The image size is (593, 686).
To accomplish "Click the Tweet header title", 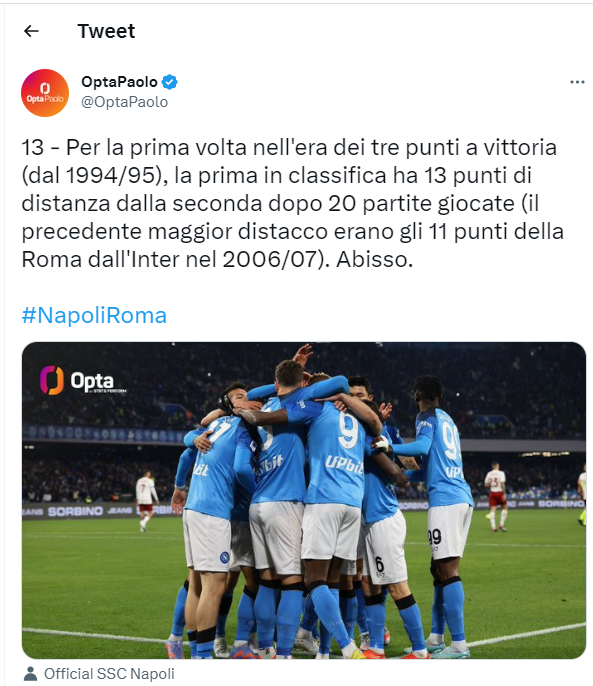I will coord(106,31).
